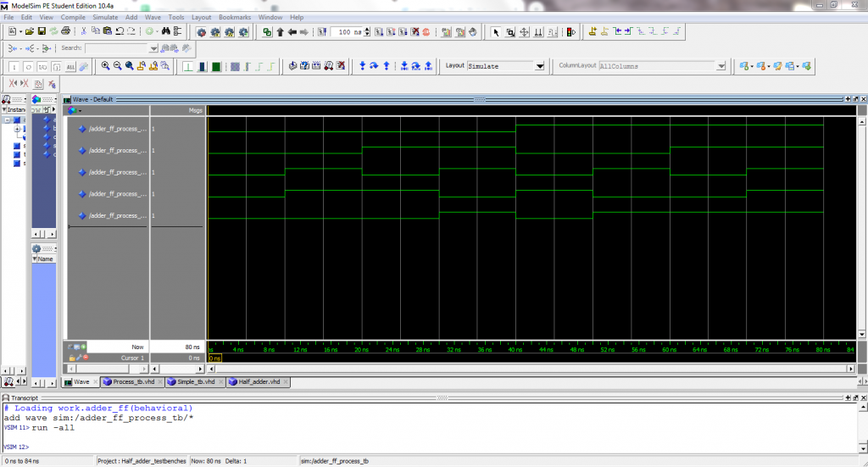
Task: Toggle the 'I/O' inout ports filter button
Action: pos(42,67)
